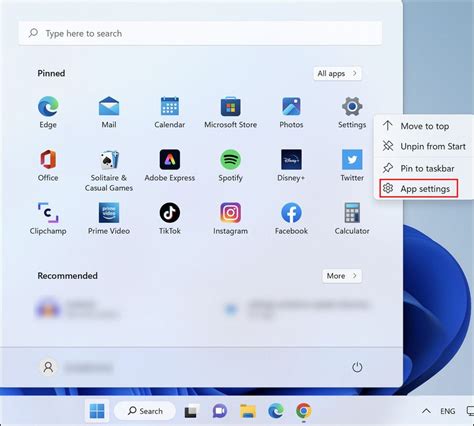Launch Adobe Express
Screen dimensions: 474x426
170,166
